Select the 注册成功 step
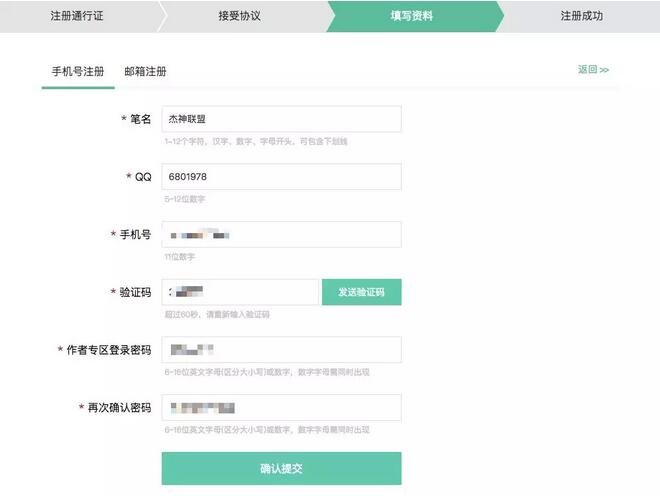The height and width of the screenshot is (500, 660). click(x=581, y=16)
